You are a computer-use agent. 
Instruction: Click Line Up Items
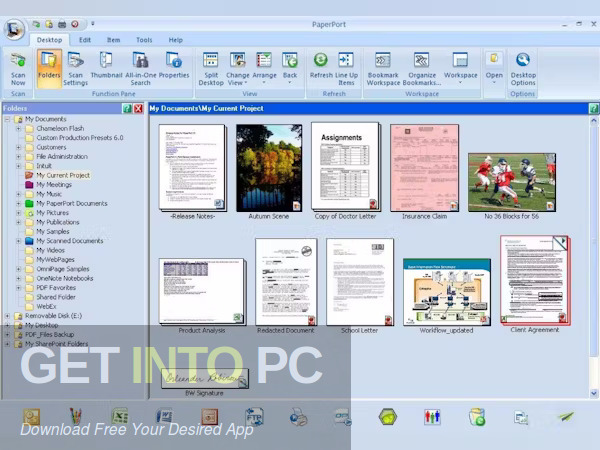point(346,69)
